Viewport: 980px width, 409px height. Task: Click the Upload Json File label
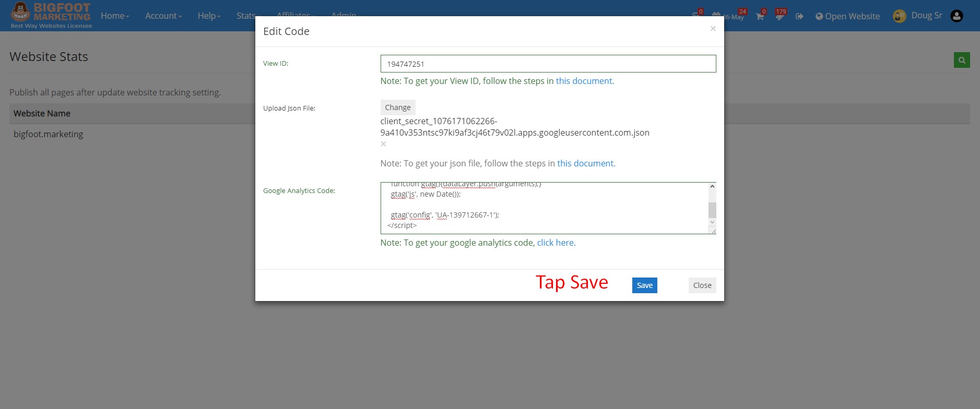(289, 108)
